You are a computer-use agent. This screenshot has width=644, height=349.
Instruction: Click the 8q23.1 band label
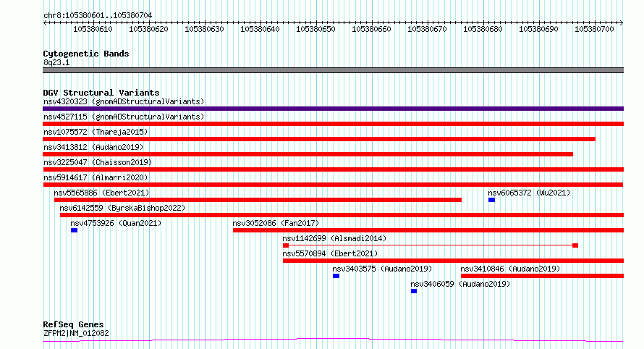56,62
